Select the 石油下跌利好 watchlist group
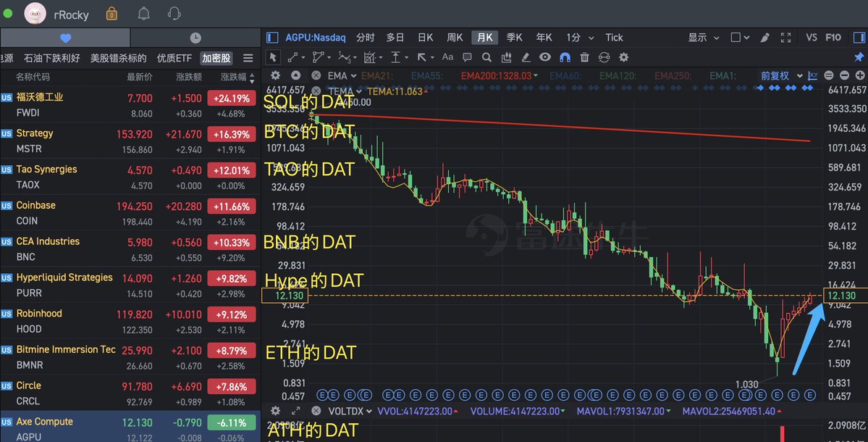 [52, 57]
